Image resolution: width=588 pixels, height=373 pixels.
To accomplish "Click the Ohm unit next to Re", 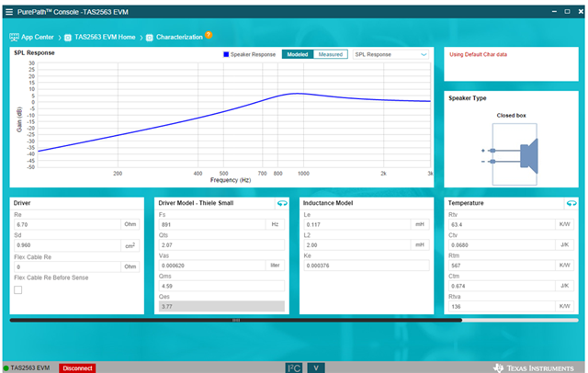I will [x=130, y=224].
